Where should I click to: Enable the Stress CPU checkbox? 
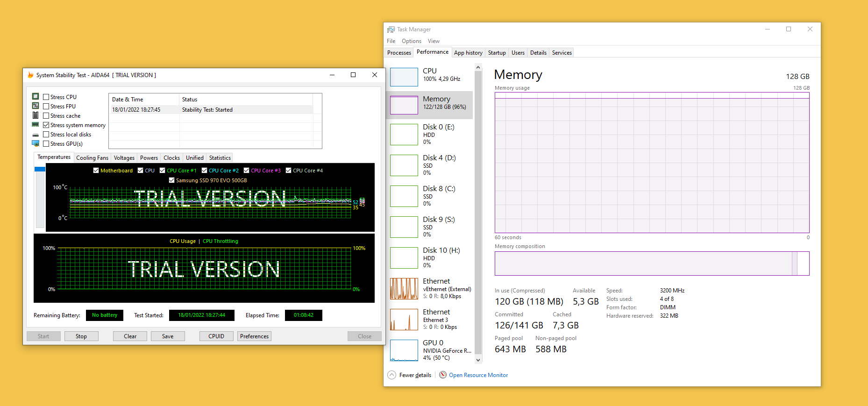pyautogui.click(x=46, y=97)
